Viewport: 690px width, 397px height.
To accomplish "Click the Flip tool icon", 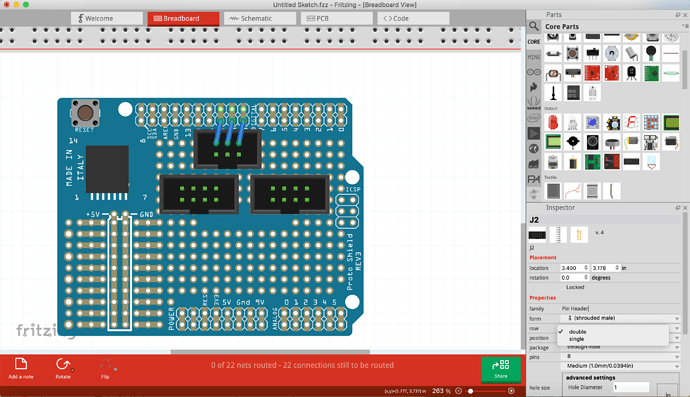I will click(105, 364).
